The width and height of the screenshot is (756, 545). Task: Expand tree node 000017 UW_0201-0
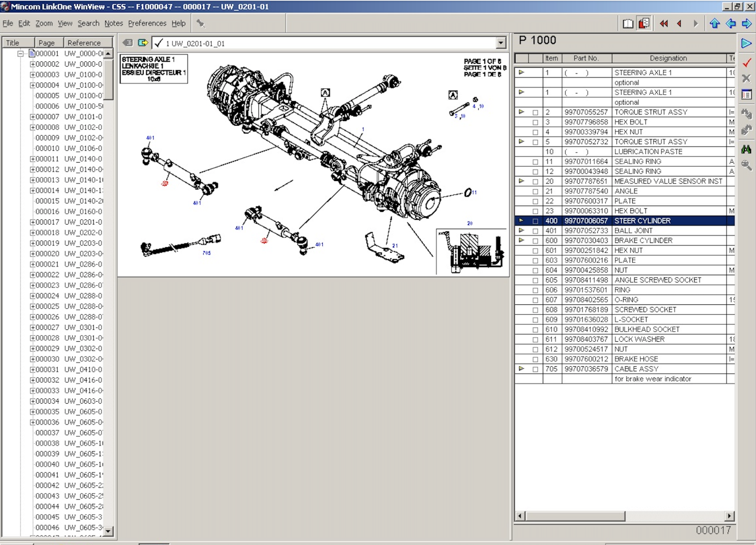click(33, 222)
